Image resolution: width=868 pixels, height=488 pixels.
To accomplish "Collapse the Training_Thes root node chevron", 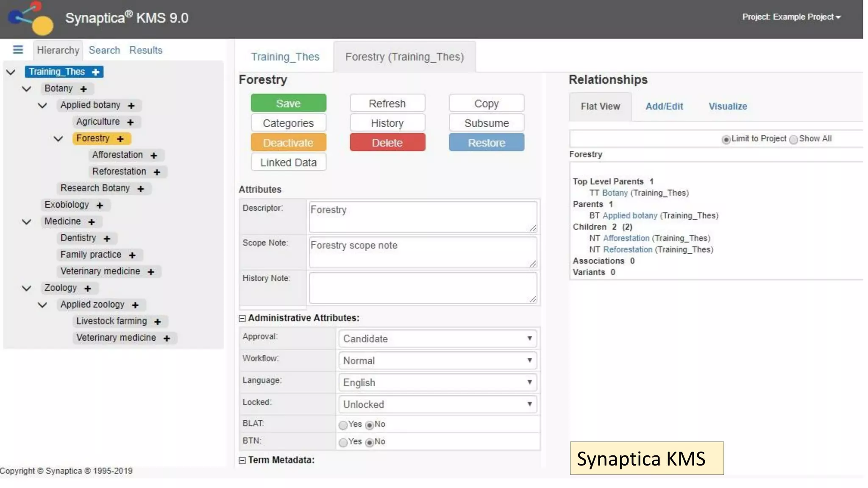I will click(x=11, y=72).
